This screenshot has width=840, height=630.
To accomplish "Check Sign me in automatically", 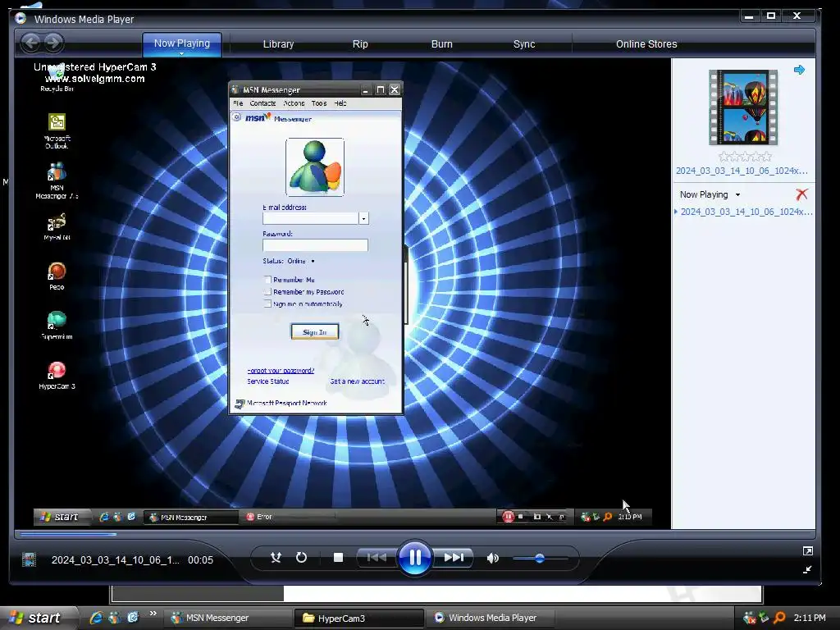I will click(267, 304).
